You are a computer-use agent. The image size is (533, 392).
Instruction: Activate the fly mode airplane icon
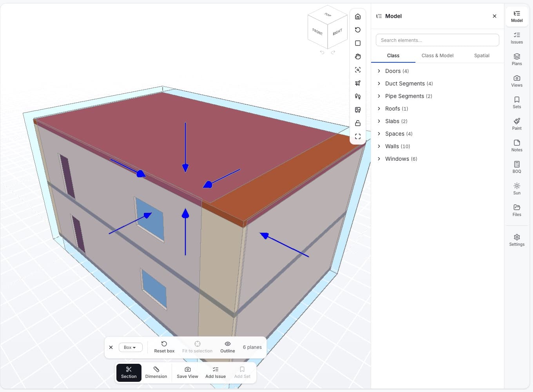(358, 83)
